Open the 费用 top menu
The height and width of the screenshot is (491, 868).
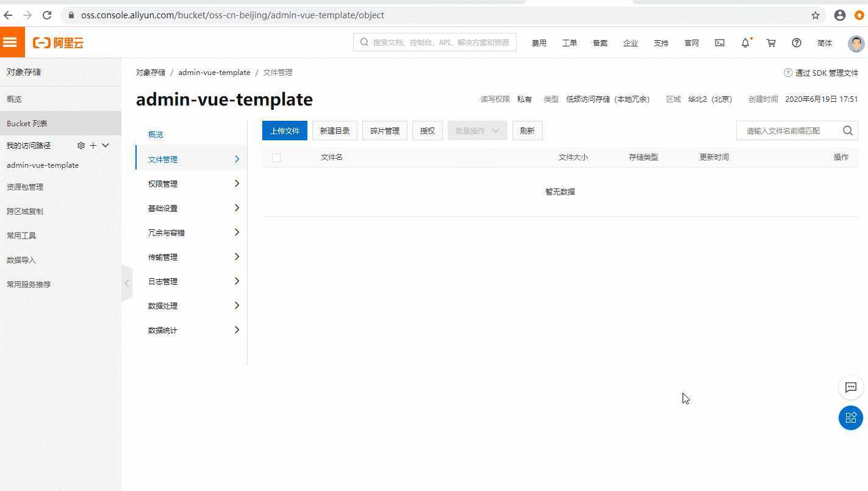pyautogui.click(x=539, y=43)
